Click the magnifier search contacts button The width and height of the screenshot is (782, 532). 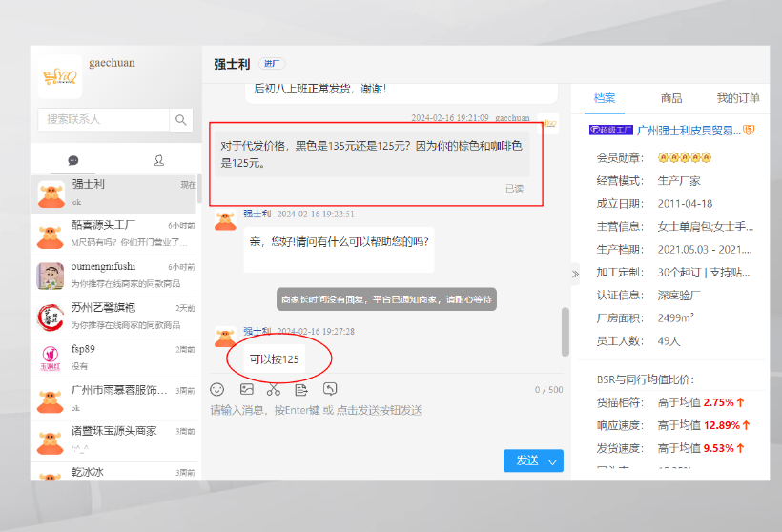coord(181,119)
